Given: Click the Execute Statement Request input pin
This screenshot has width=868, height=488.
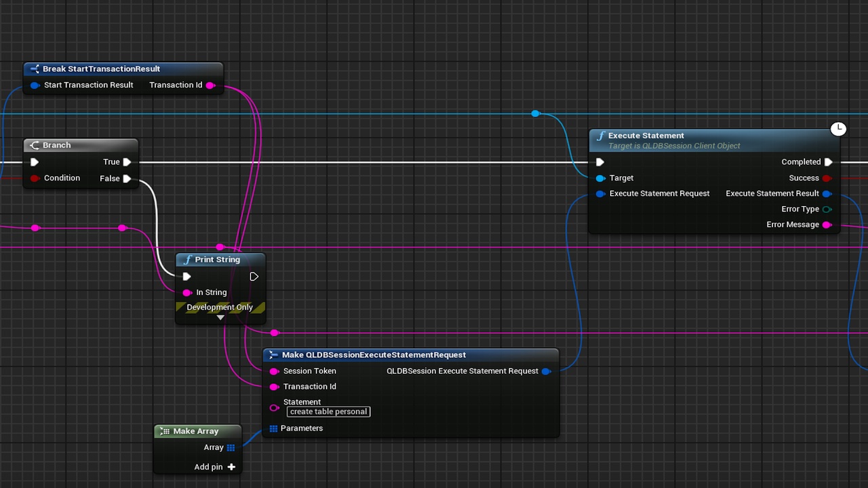Looking at the screenshot, I should [x=600, y=194].
